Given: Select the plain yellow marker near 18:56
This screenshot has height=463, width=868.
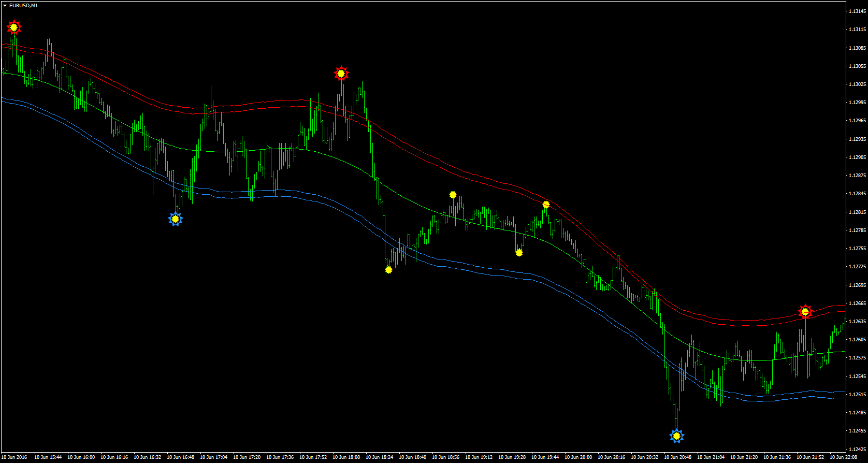Looking at the screenshot, I should (x=453, y=195).
